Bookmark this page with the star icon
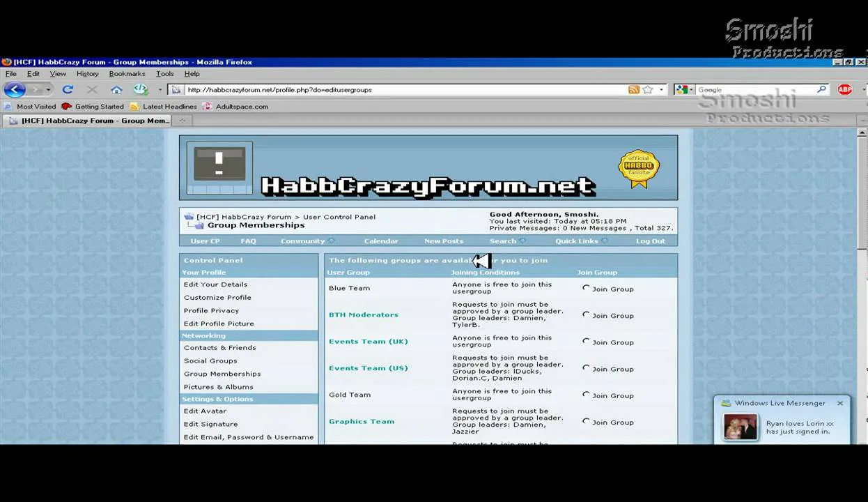 [648, 89]
